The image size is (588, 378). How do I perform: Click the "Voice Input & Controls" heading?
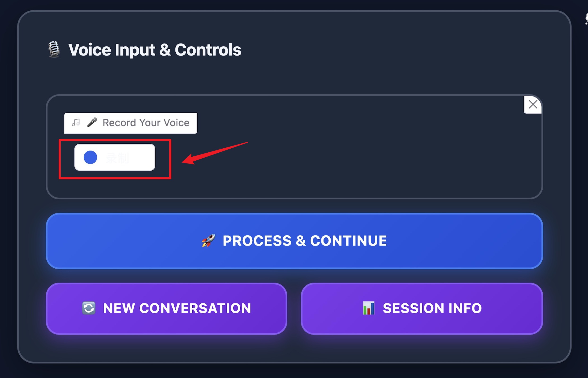155,50
